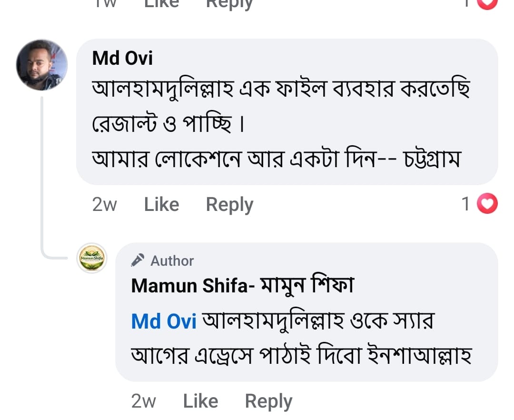This screenshot has width=514, height=420.
Task: Click the cut-off heart reaction at top
Action: pyautogui.click(x=486, y=3)
